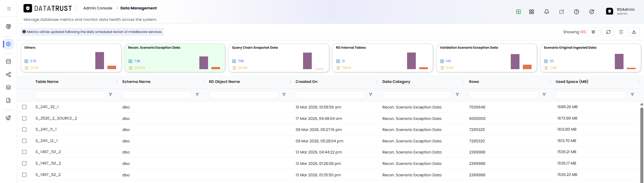644x183 pixels.
Task: Check the S_1467_52_2 row checkbox
Action: 24,175
